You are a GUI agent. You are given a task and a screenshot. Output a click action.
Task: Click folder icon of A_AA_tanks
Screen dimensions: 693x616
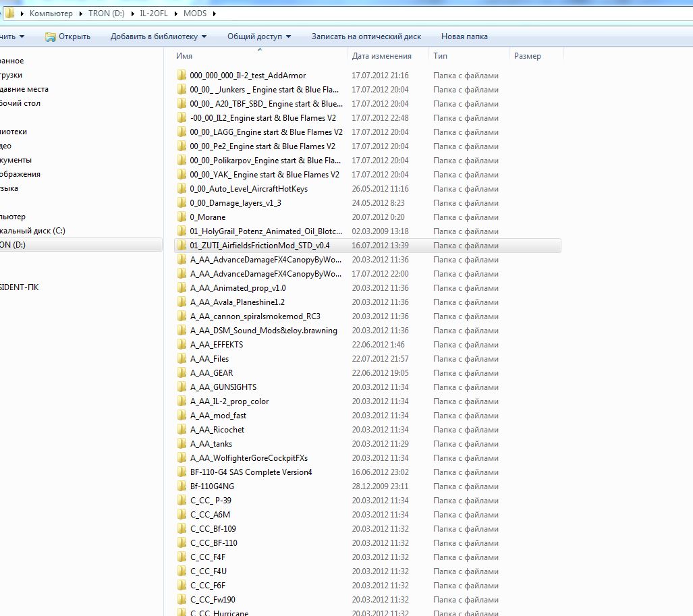point(182,444)
